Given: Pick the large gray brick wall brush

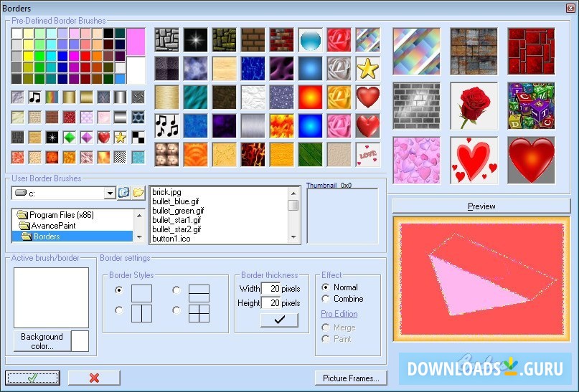Looking at the screenshot, I should pos(417,106).
